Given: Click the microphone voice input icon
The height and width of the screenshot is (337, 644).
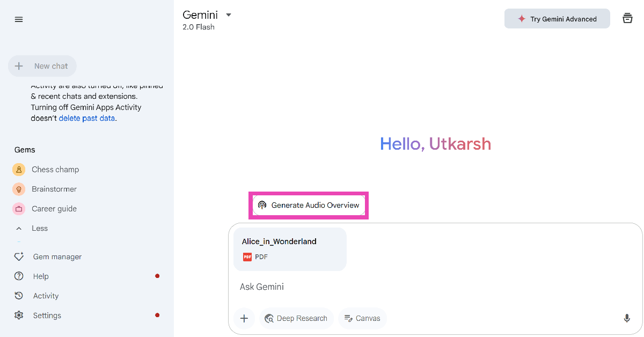Looking at the screenshot, I should (626, 318).
